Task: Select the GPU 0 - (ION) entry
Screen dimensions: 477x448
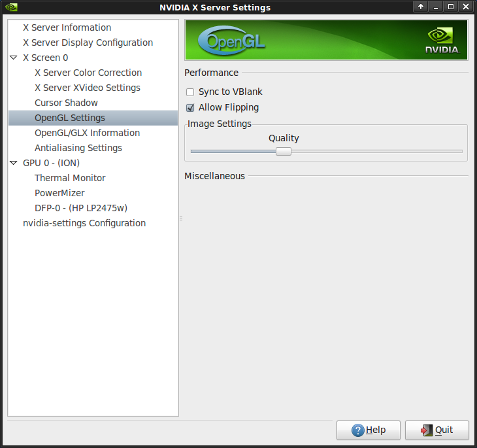Action: [51, 163]
